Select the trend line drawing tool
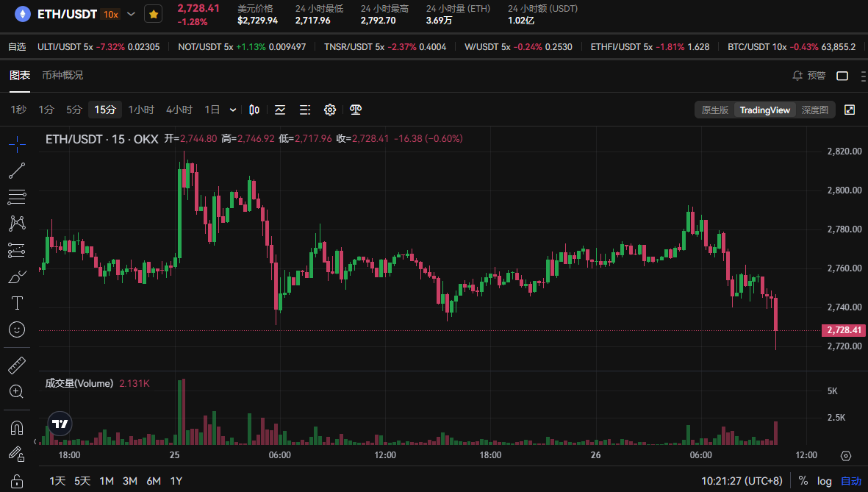Image resolution: width=868 pixels, height=492 pixels. (17, 171)
